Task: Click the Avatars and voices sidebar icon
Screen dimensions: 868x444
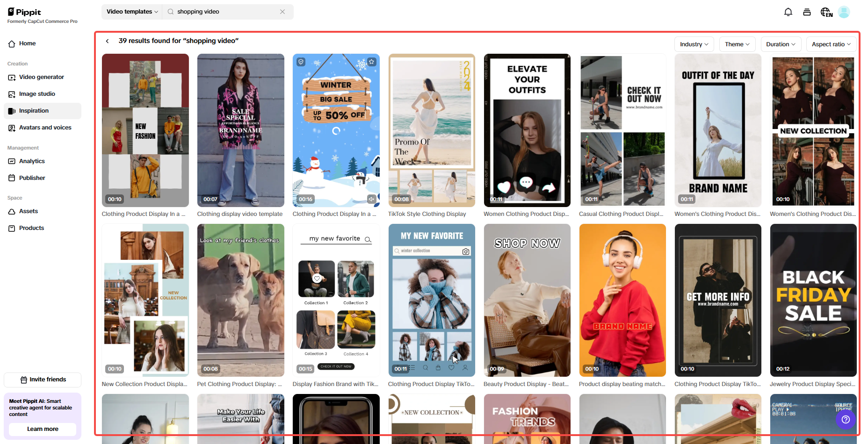Action: (12, 128)
